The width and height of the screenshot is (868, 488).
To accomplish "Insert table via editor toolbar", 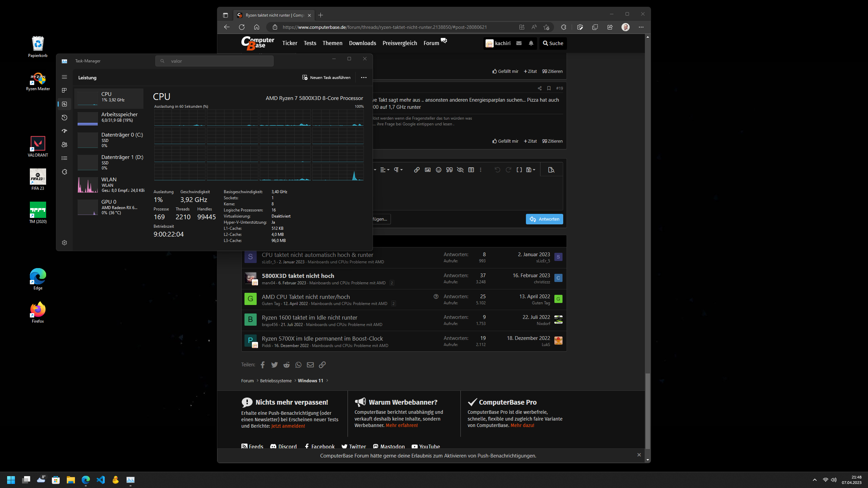I will 471,170.
